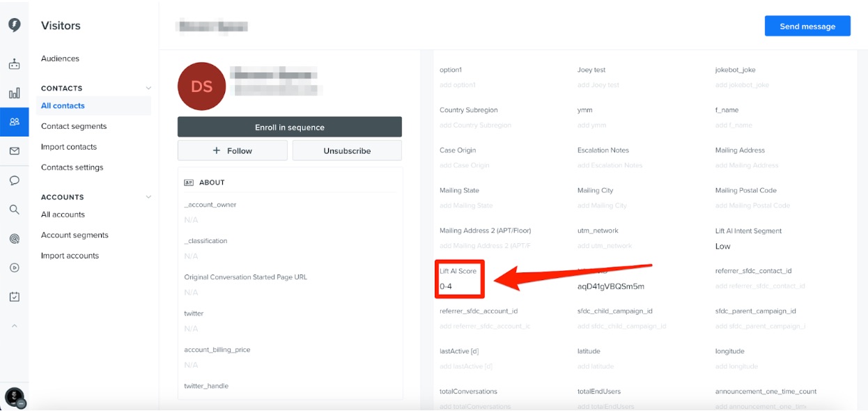The image size is (868, 411).
Task: Click the ABOUT card icon
Action: [189, 183]
